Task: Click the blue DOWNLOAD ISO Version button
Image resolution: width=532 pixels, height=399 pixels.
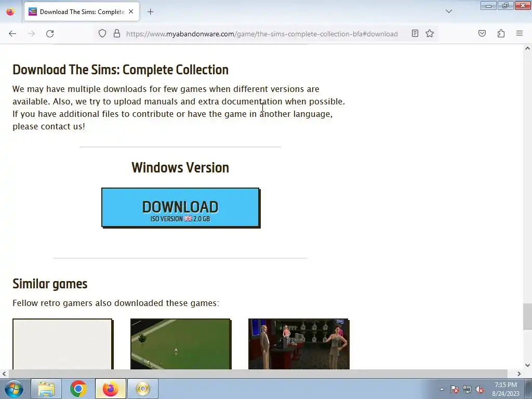Action: click(x=180, y=208)
